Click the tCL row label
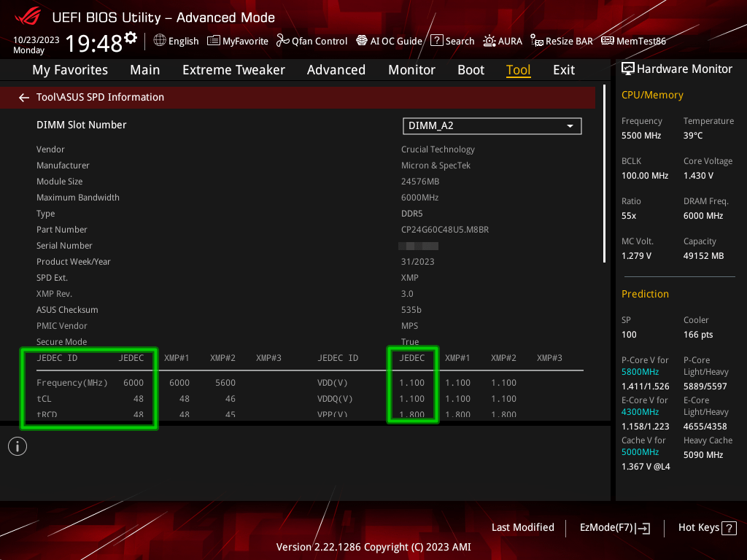Viewport: 747px width, 560px height. [x=44, y=399]
